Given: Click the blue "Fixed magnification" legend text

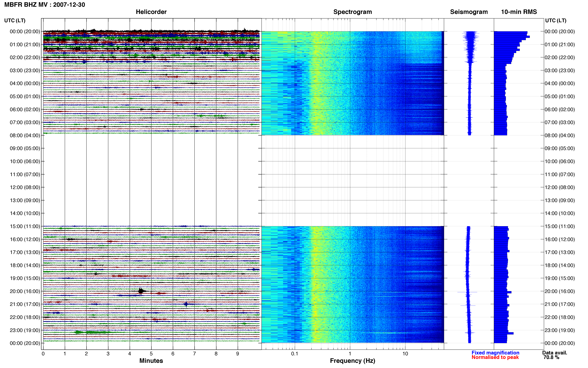Looking at the screenshot, I should click(495, 353).
